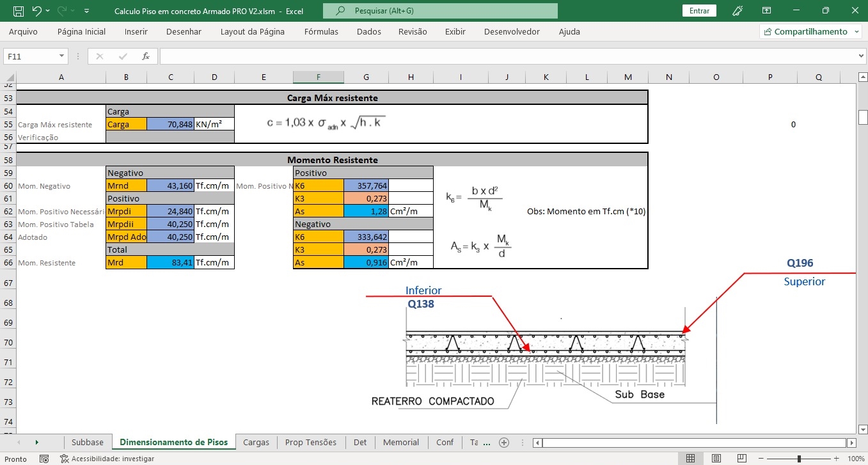Click the Ribbon Display Options icon
The image size is (868, 465).
tap(766, 11)
